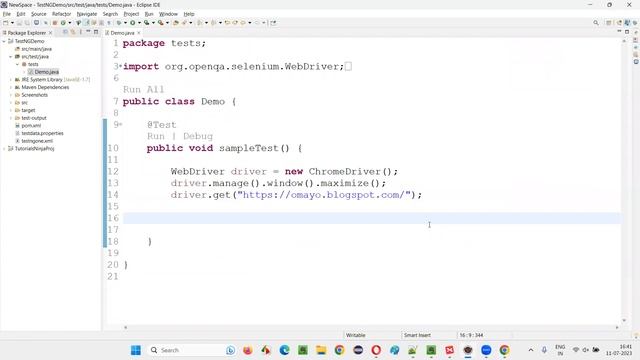The image size is (640, 360).
Task: Expand the JRE System Library node
Action: (11, 80)
